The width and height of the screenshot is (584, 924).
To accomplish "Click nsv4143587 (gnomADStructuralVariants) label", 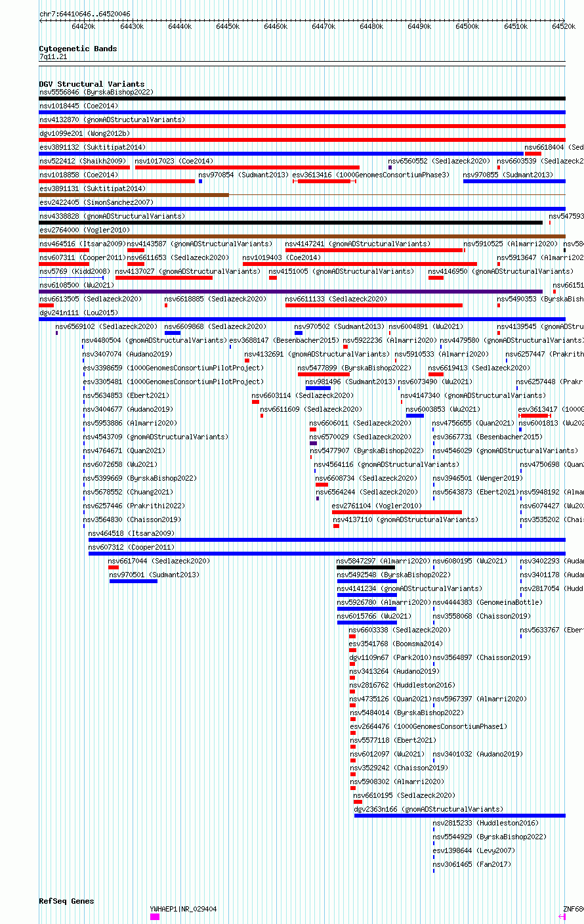I will click(199, 244).
